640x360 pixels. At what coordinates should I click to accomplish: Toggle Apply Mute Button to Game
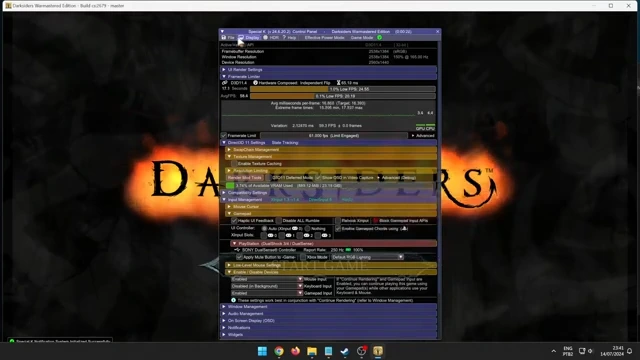[x=239, y=258]
